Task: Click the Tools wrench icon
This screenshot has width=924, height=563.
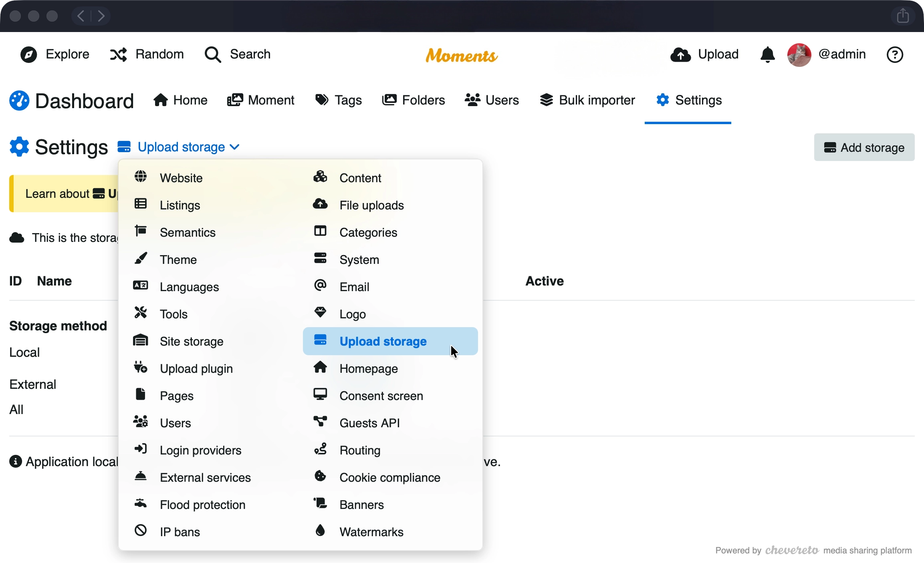Action: tap(141, 313)
